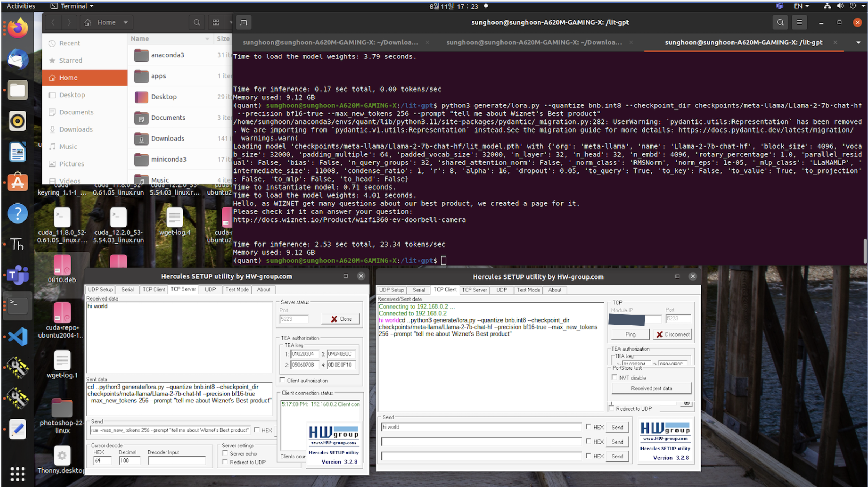This screenshot has height=487, width=868.
Task: Click the Decoder Input field
Action: (177, 461)
